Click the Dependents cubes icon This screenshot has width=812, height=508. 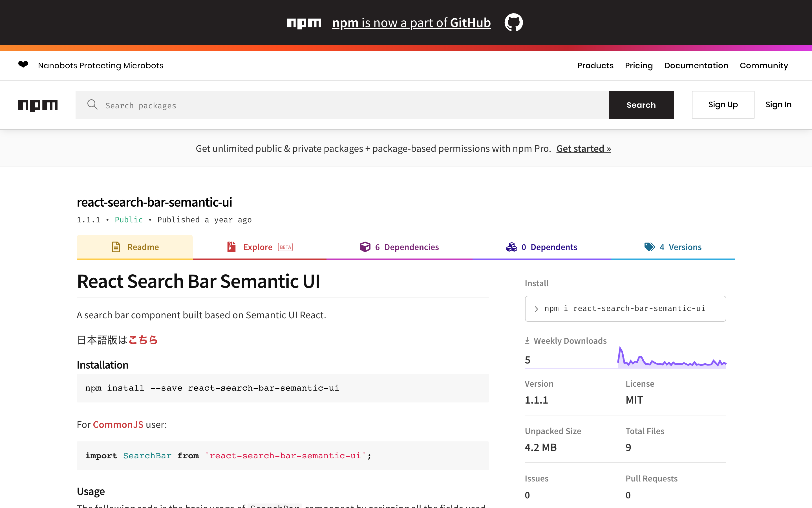pos(511,247)
